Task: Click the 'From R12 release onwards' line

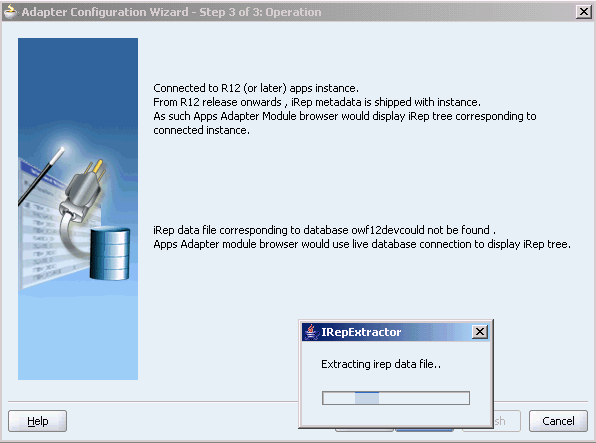Action: 317,102
